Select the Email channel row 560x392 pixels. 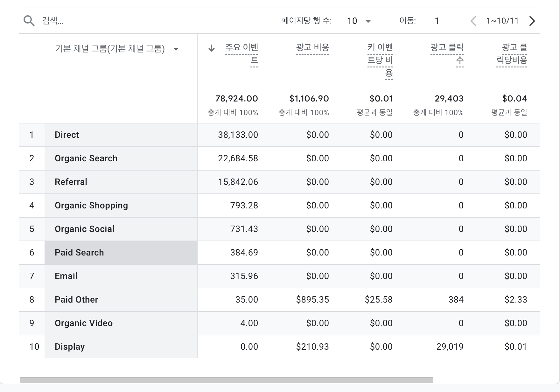pyautogui.click(x=279, y=276)
